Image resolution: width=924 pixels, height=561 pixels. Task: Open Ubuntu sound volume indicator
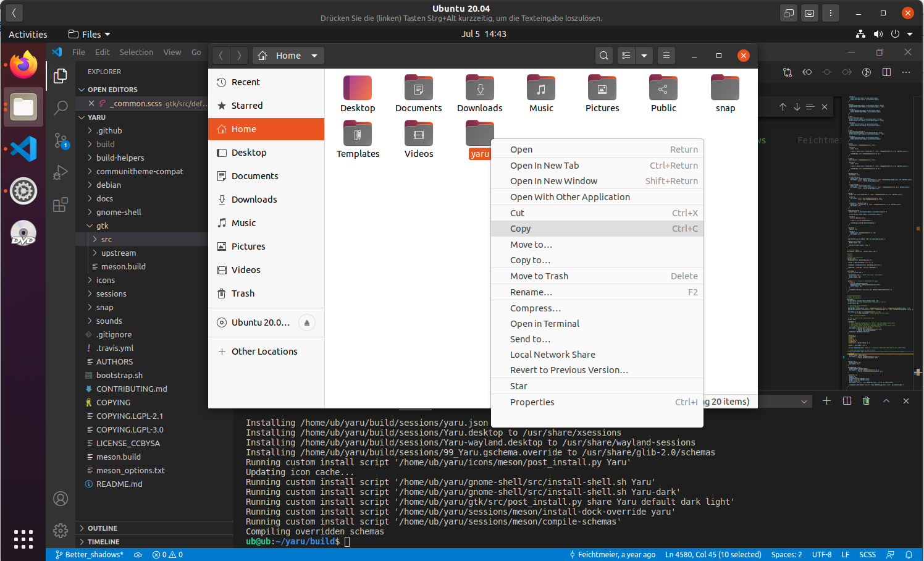point(878,34)
